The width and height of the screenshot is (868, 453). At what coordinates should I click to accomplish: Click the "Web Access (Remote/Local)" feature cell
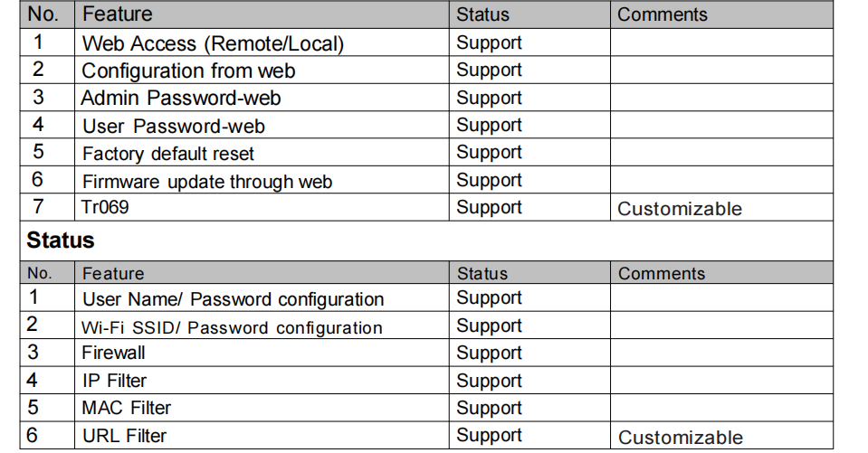tap(213, 43)
